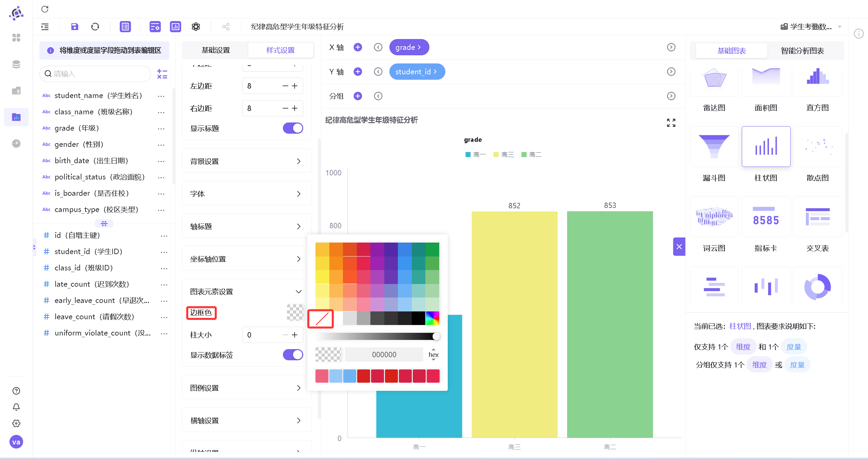Open the chart settings panel icon
This screenshot has width=868, height=459.
155,27
